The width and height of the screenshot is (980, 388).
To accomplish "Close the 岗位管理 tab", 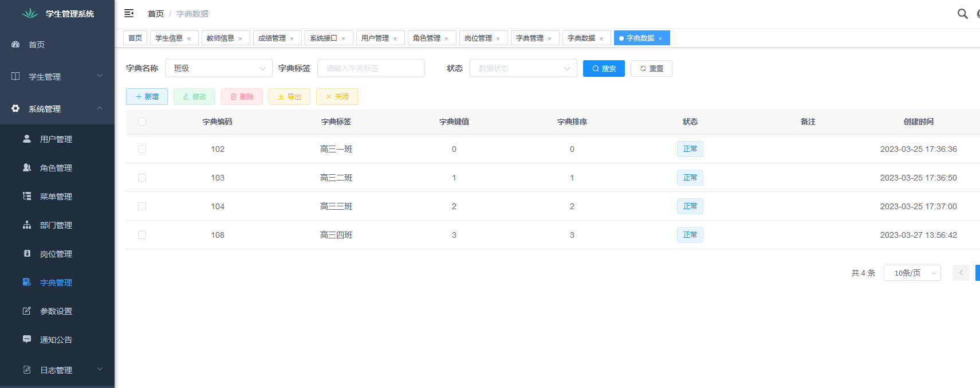I will pos(498,38).
